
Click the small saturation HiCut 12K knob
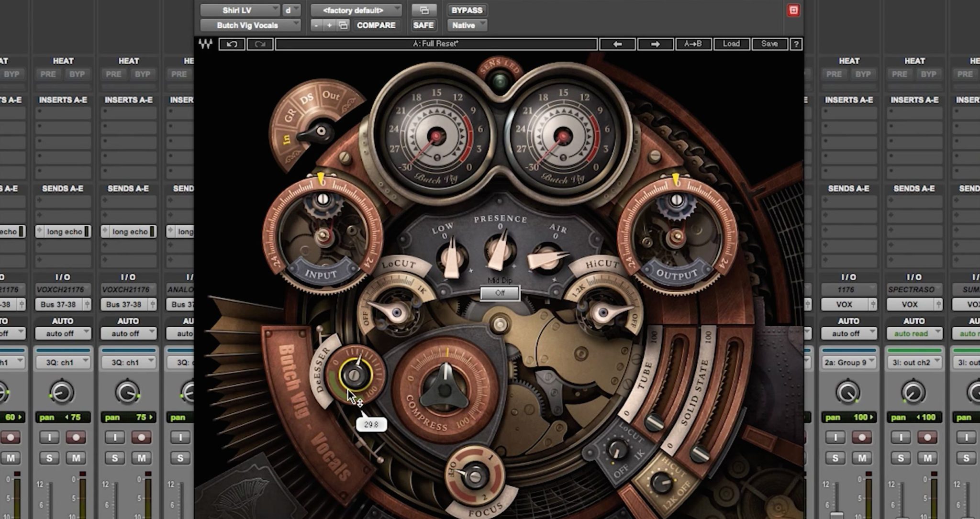[662, 482]
